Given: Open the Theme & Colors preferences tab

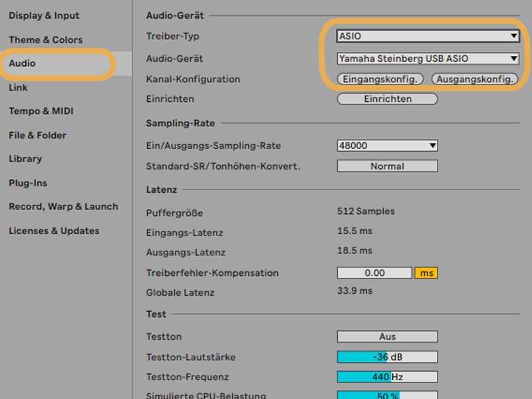Looking at the screenshot, I should coord(46,40).
